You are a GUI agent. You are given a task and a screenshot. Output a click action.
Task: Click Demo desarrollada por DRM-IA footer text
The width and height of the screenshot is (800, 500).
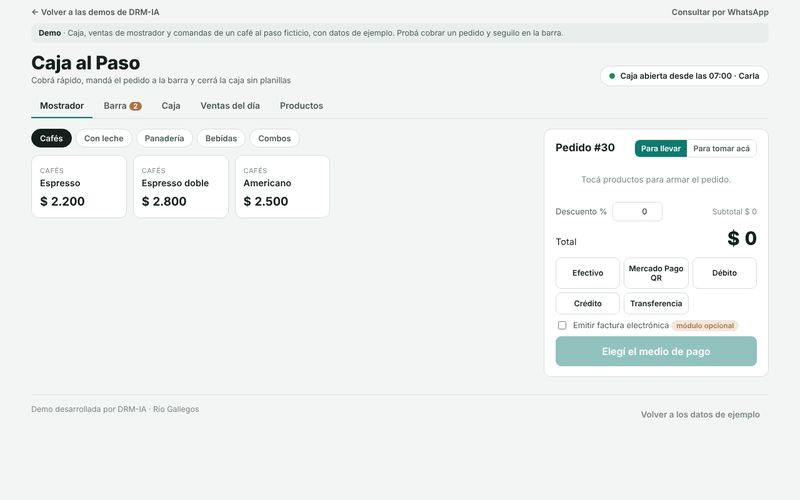[x=115, y=409]
